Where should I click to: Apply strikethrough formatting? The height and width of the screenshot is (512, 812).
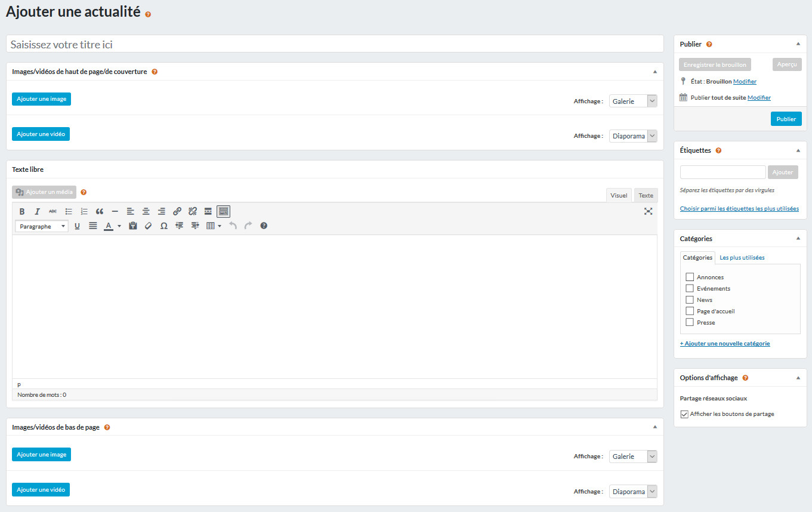tap(53, 211)
